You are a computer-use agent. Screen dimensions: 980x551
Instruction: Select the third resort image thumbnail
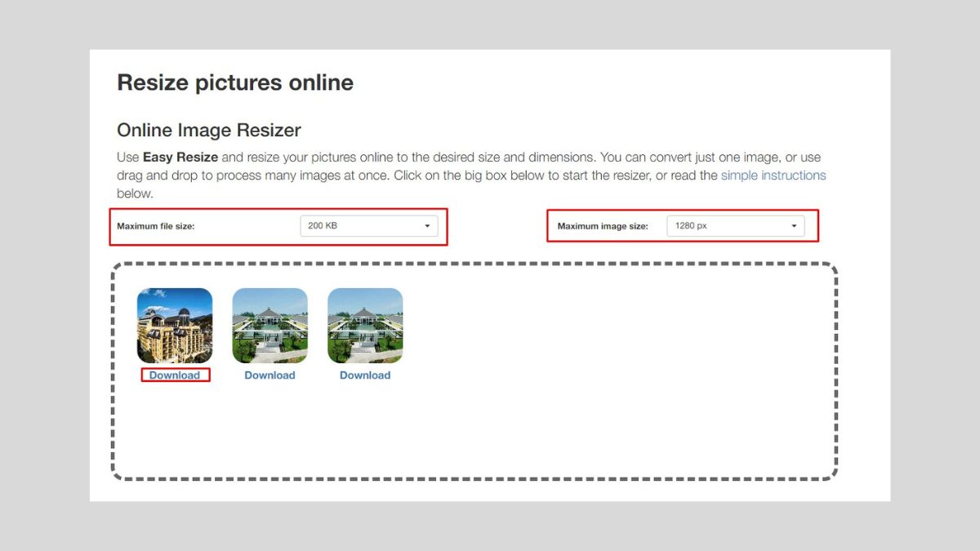(365, 326)
